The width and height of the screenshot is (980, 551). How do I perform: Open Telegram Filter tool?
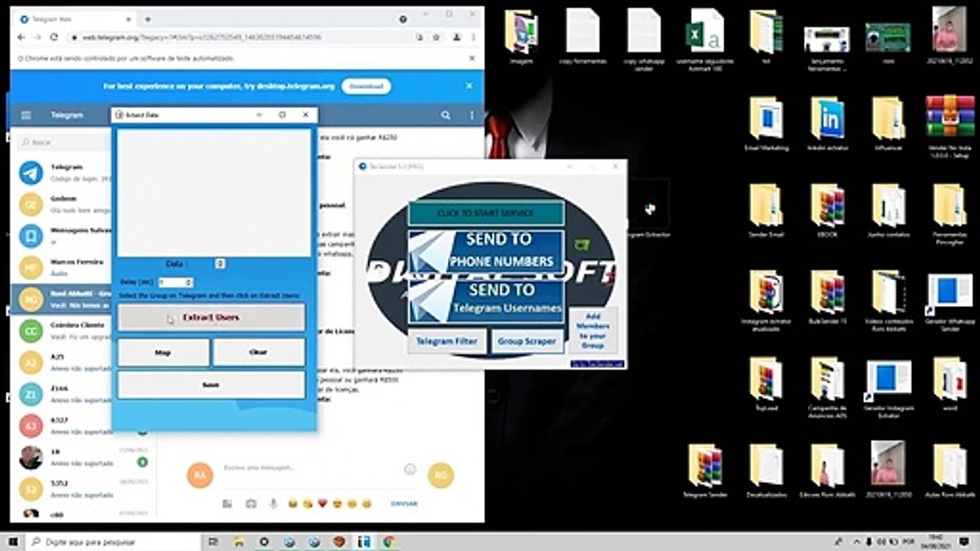click(x=447, y=341)
